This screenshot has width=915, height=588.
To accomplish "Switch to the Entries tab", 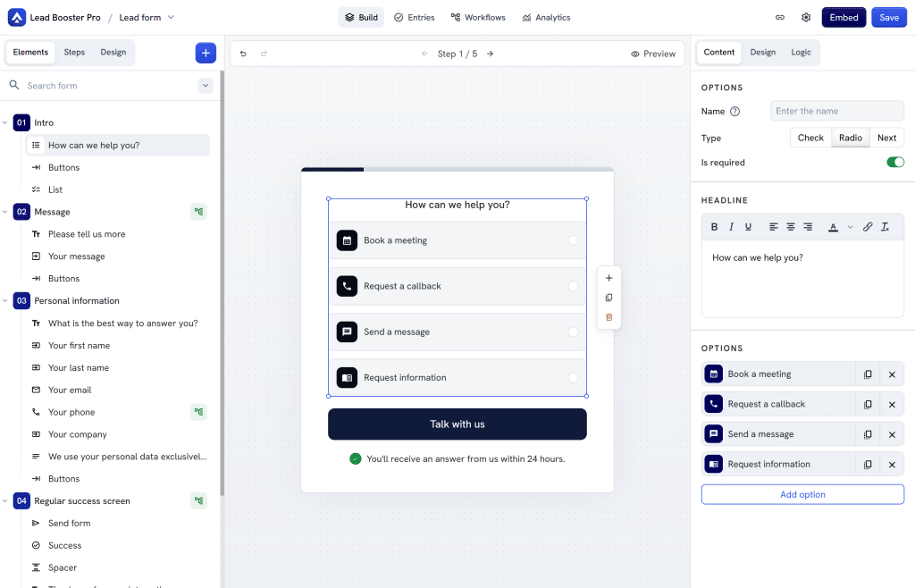I will click(415, 18).
